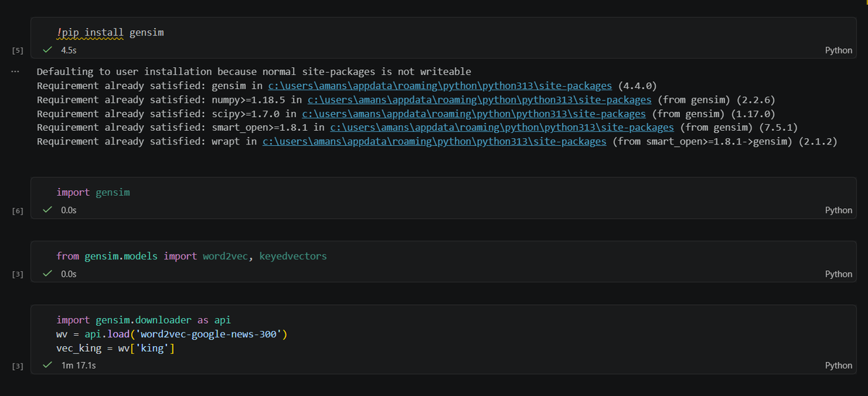Open gensim site-packages path link
868x396 pixels.
click(x=440, y=86)
